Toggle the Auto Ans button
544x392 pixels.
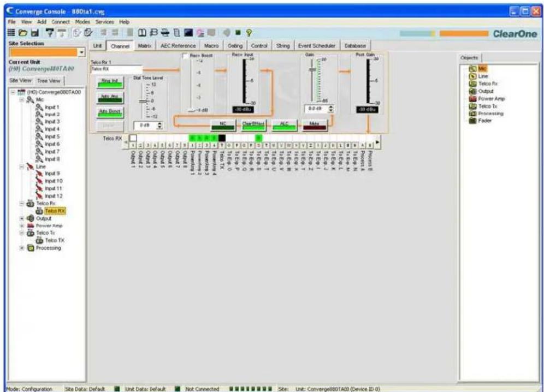coord(110,98)
